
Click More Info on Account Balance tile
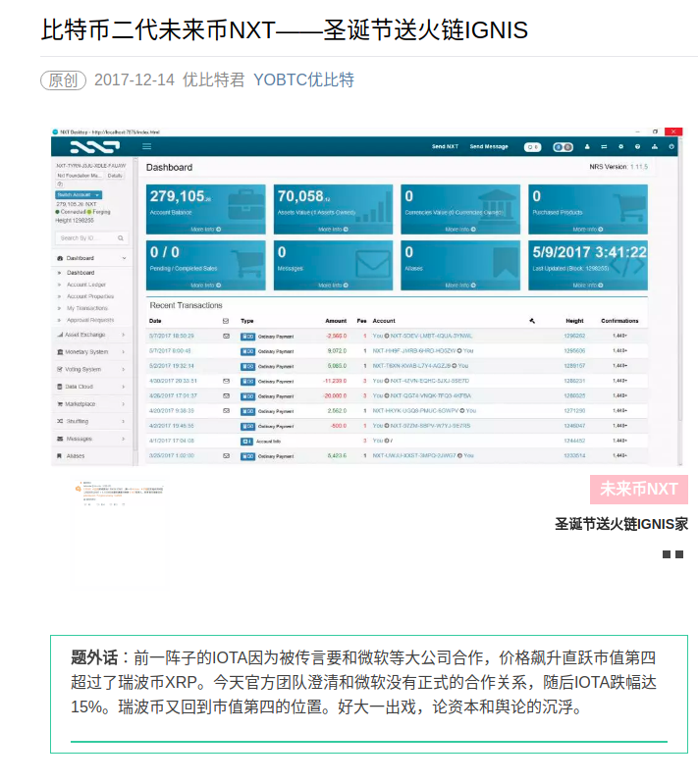coord(205,230)
